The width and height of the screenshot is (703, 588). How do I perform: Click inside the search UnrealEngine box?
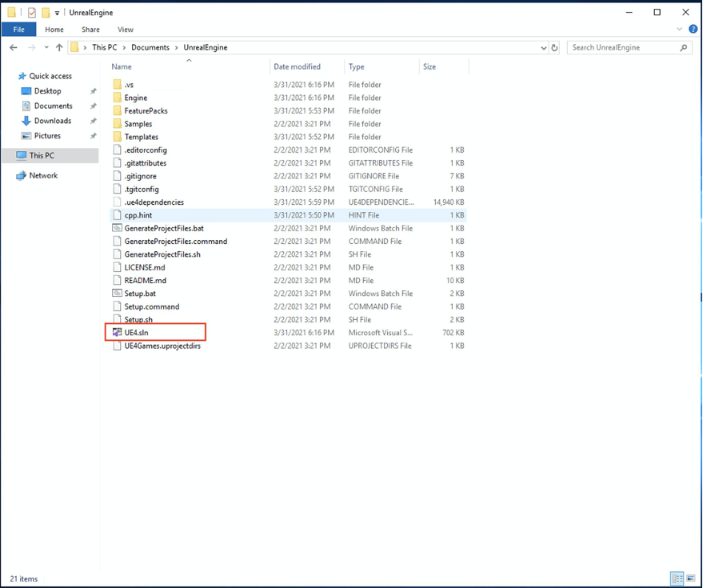pos(624,47)
